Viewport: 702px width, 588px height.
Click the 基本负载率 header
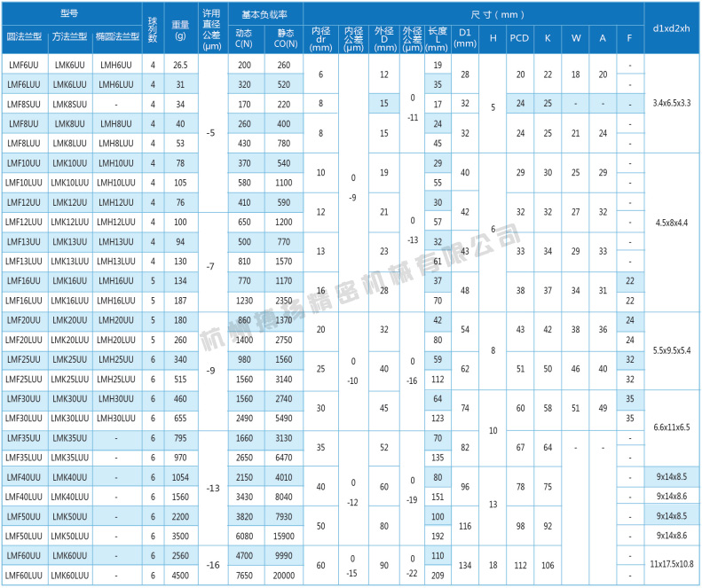coord(264,13)
